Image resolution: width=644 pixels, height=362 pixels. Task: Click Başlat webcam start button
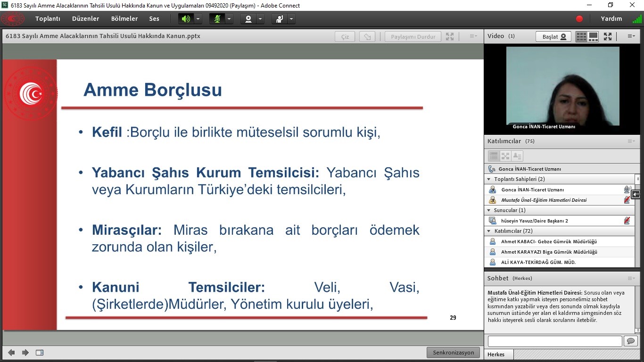coord(553,36)
